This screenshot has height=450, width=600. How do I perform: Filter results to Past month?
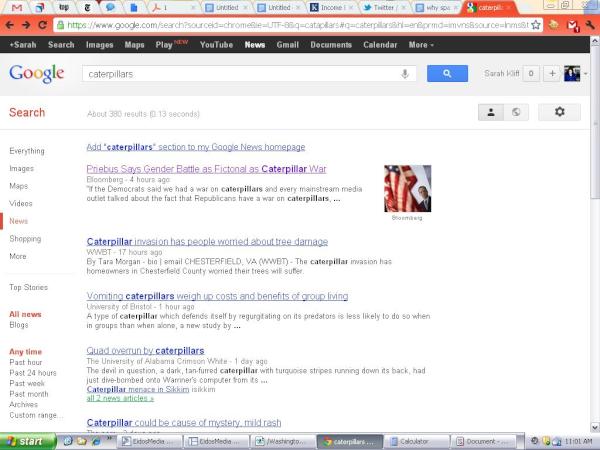tap(29, 394)
